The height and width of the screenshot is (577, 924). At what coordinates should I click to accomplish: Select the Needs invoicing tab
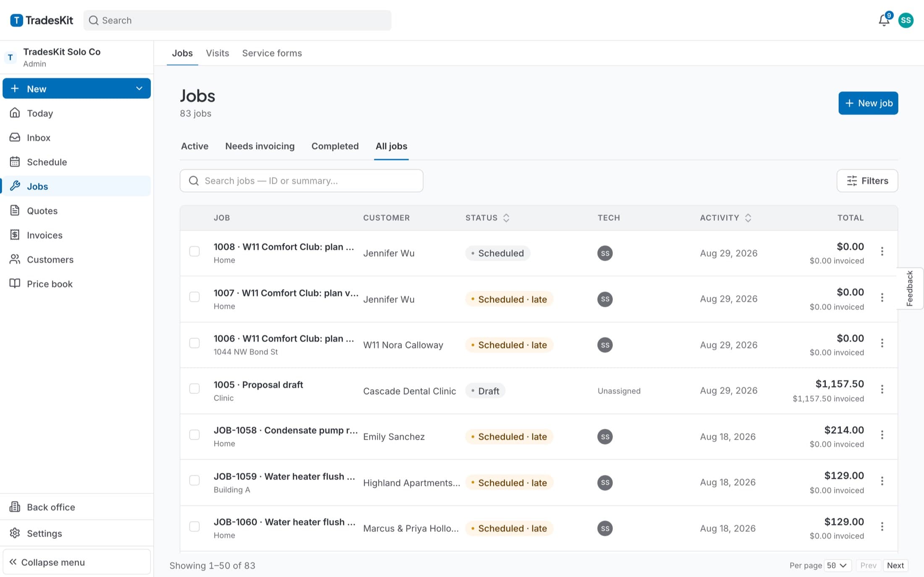point(260,146)
